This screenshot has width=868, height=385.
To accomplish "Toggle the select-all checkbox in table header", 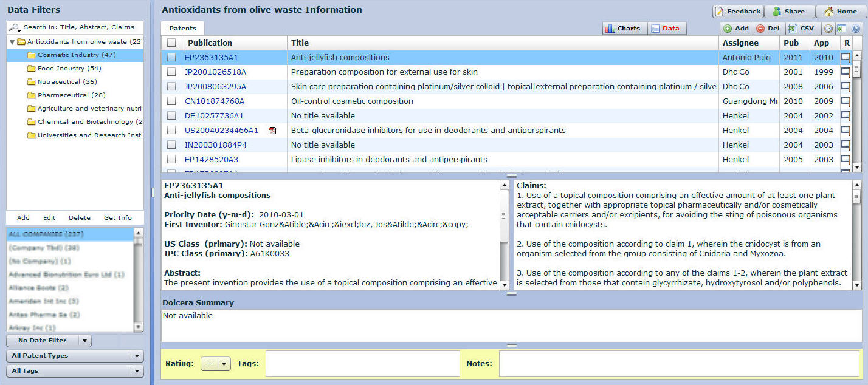I will [172, 43].
